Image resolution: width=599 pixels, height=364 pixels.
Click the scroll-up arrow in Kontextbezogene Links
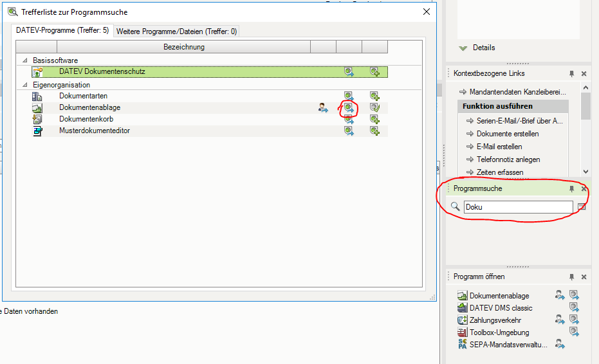point(585,88)
